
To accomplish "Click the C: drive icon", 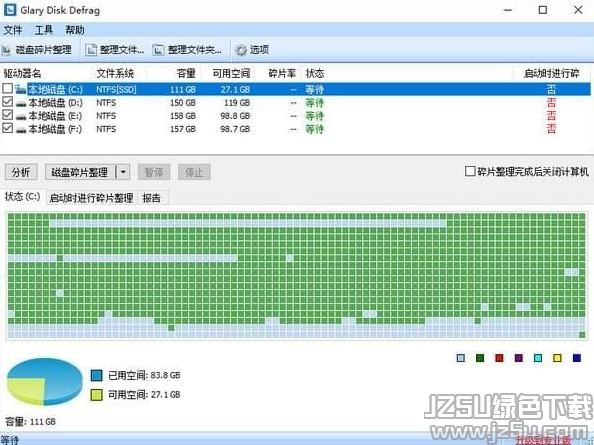I will (x=21, y=89).
